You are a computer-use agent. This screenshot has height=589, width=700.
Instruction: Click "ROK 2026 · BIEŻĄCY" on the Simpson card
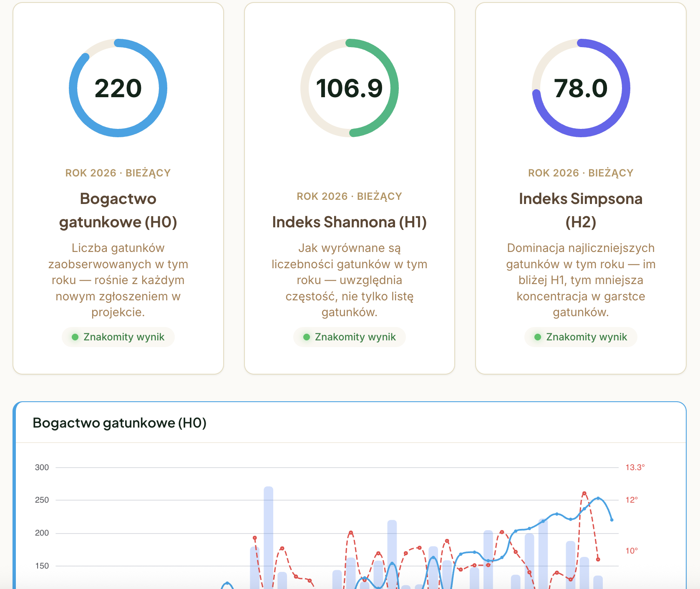(x=581, y=173)
